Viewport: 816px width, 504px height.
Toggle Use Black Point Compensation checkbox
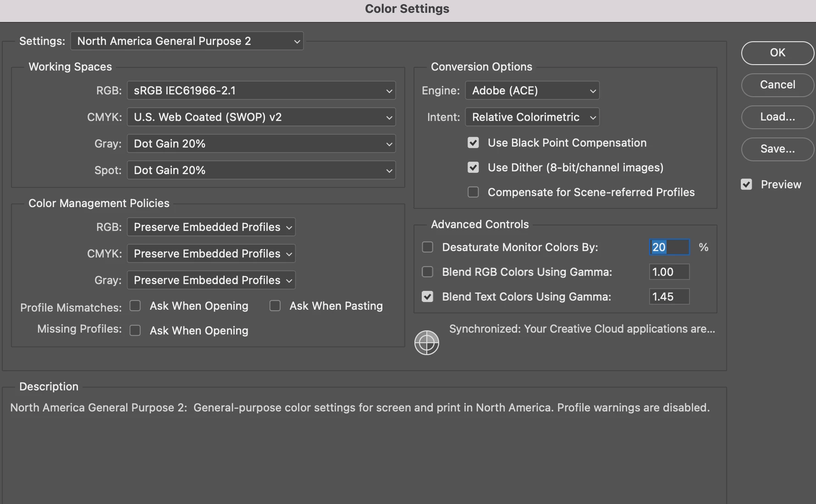[473, 143]
